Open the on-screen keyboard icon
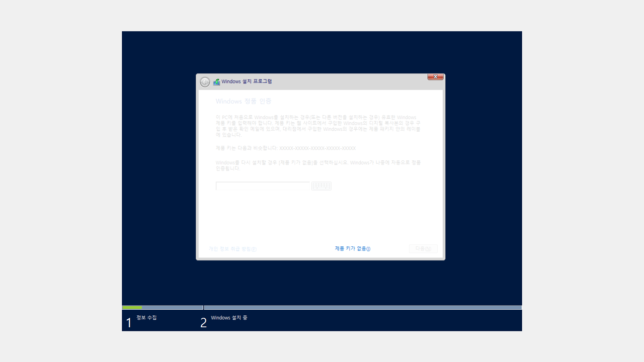The width and height of the screenshot is (644, 362). tap(321, 186)
